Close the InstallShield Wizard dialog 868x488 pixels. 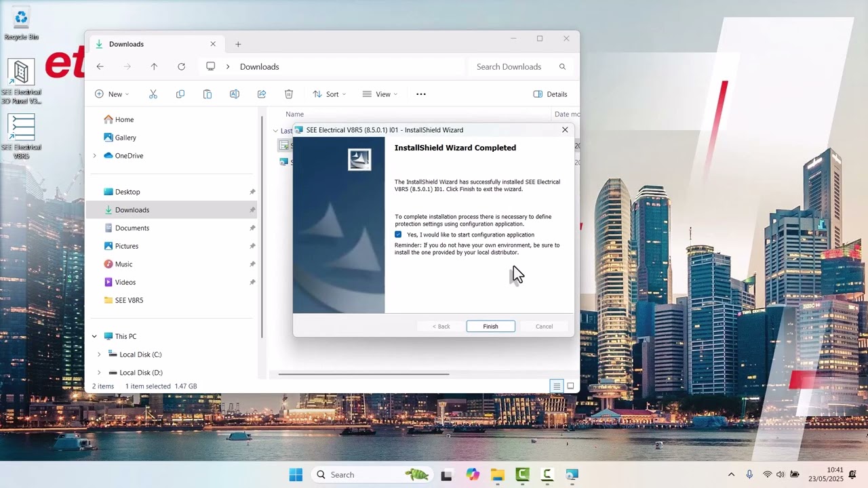click(x=565, y=129)
